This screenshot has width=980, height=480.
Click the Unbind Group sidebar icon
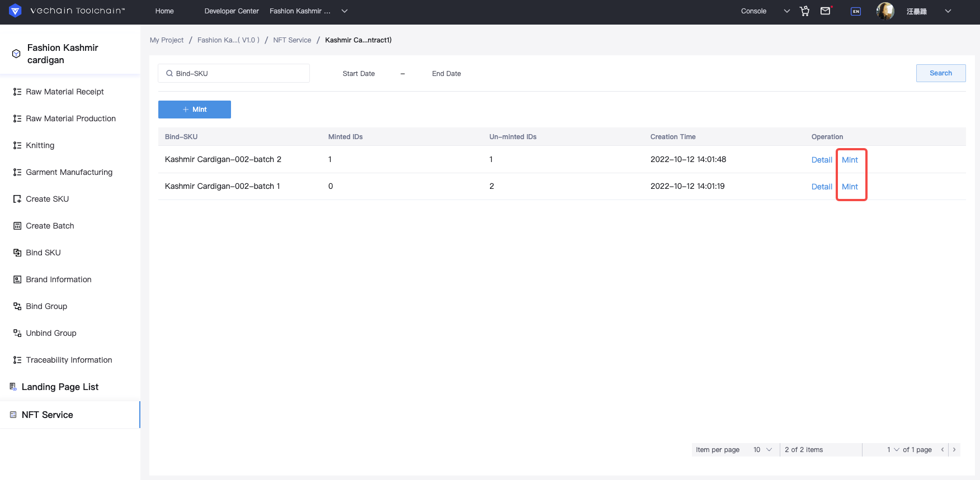point(17,333)
